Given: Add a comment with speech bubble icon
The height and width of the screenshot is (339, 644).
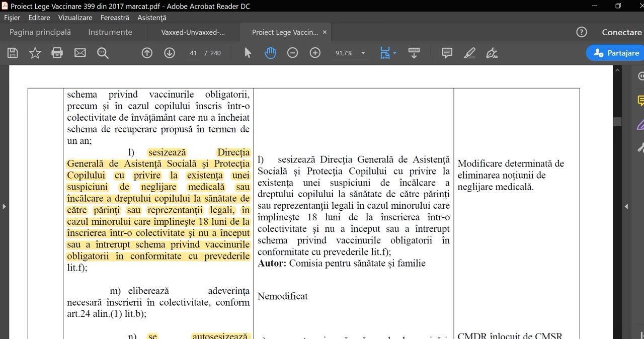Looking at the screenshot, I should point(447,53).
